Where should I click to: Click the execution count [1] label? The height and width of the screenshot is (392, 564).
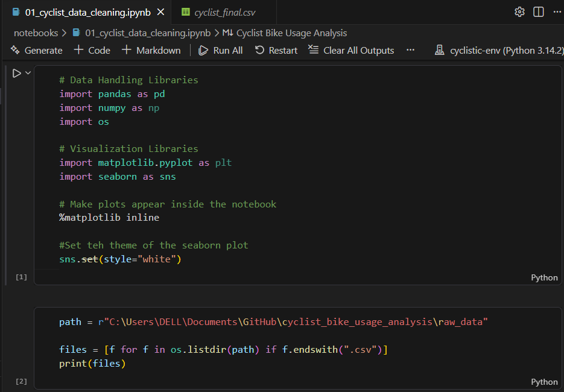click(x=21, y=277)
